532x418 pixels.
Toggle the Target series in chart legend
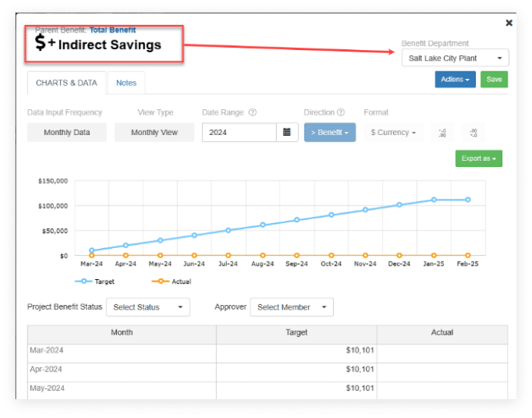point(95,281)
